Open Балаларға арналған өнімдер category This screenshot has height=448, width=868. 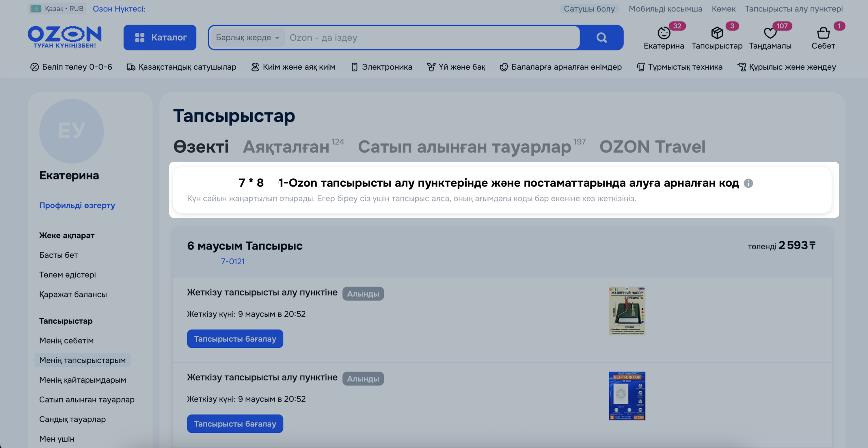coord(561,67)
